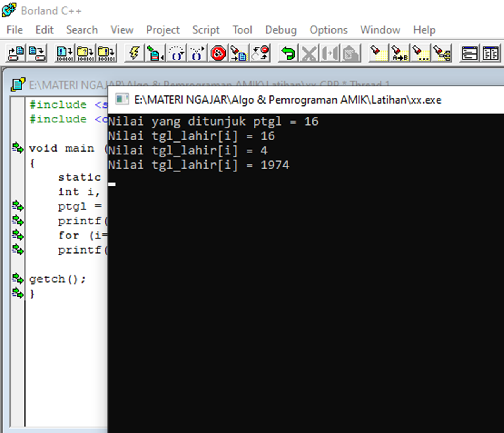This screenshot has height=433, width=504.
Task: Click the Build all icon with exclamation folder
Action: coord(107,53)
